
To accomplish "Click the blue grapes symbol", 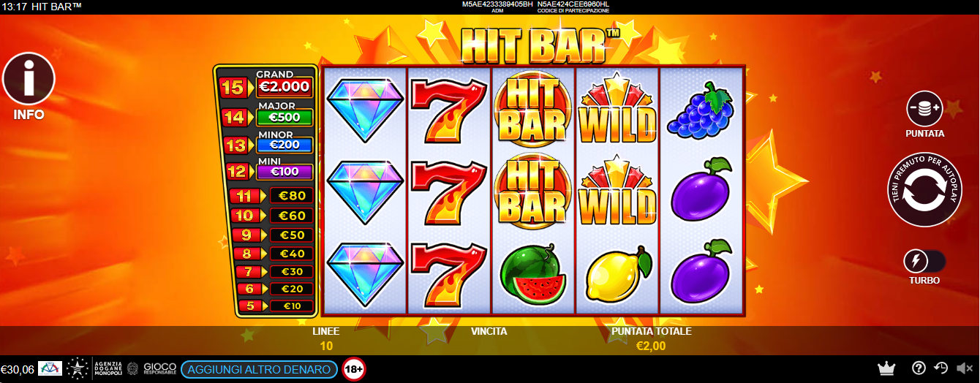I will tap(701, 110).
